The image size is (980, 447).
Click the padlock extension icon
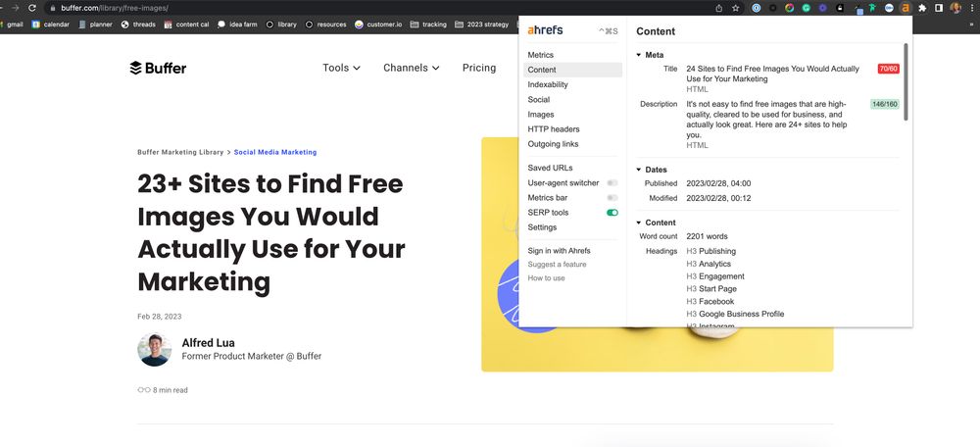tap(840, 8)
